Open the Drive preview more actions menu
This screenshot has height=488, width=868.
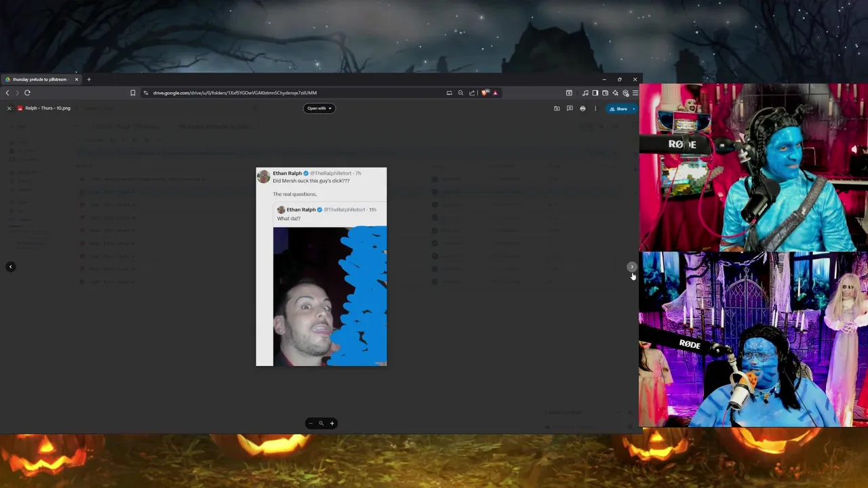(595, 108)
